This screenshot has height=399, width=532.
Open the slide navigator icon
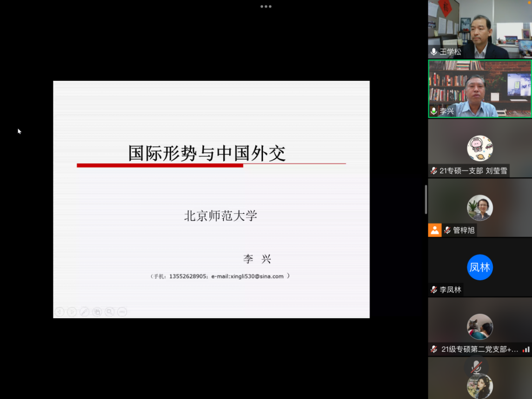[97, 312]
